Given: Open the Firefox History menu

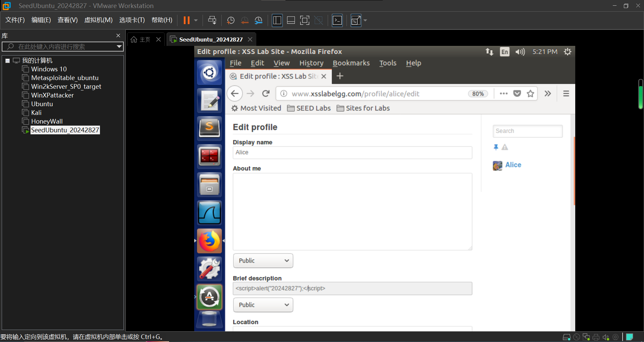Looking at the screenshot, I should tap(311, 63).
